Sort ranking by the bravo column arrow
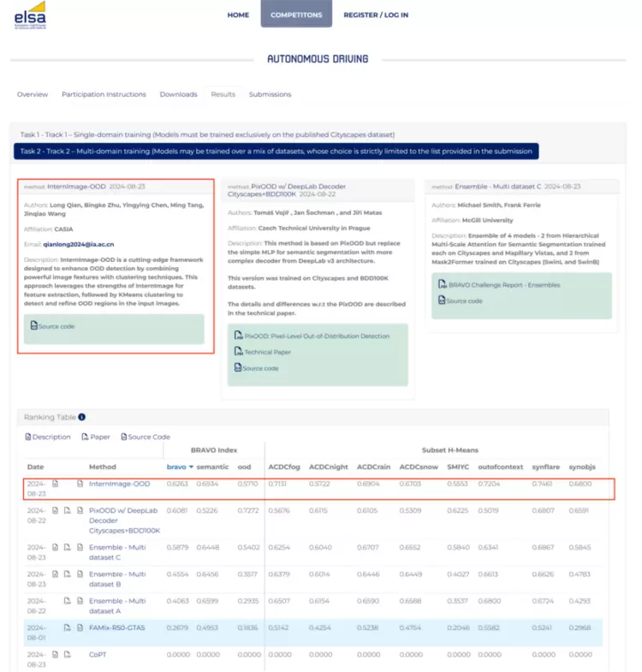 pyautogui.click(x=191, y=467)
